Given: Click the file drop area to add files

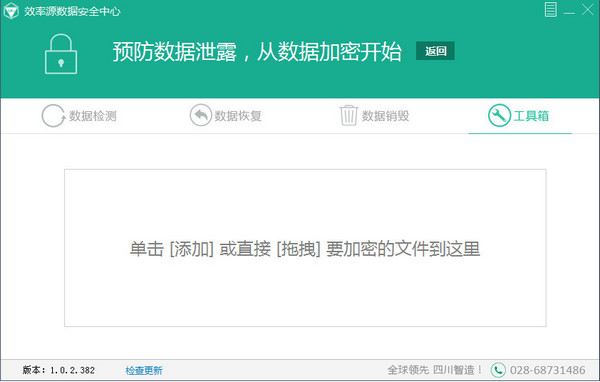Looking at the screenshot, I should (x=305, y=248).
